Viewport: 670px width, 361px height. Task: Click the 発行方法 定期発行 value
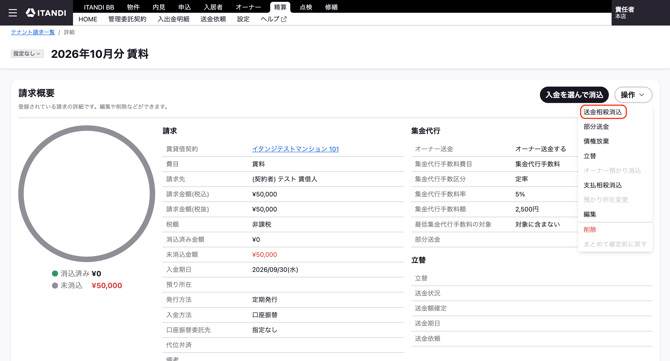(264, 300)
